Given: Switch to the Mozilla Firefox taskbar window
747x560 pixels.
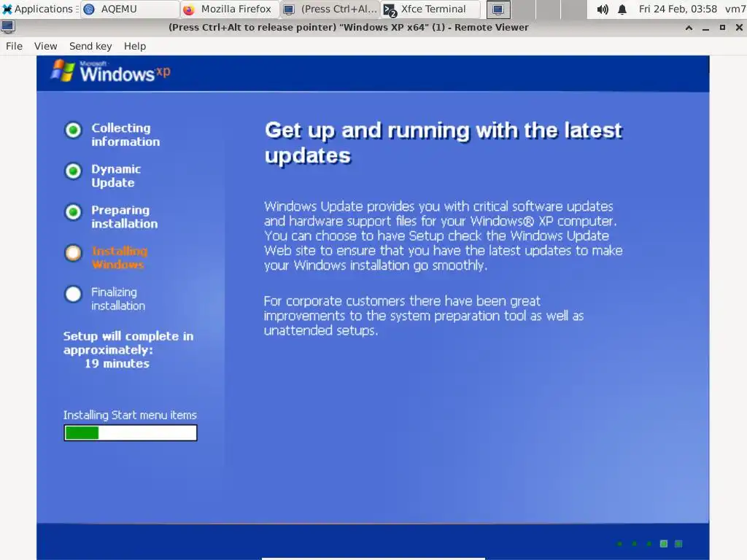Looking at the screenshot, I should tap(230, 9).
